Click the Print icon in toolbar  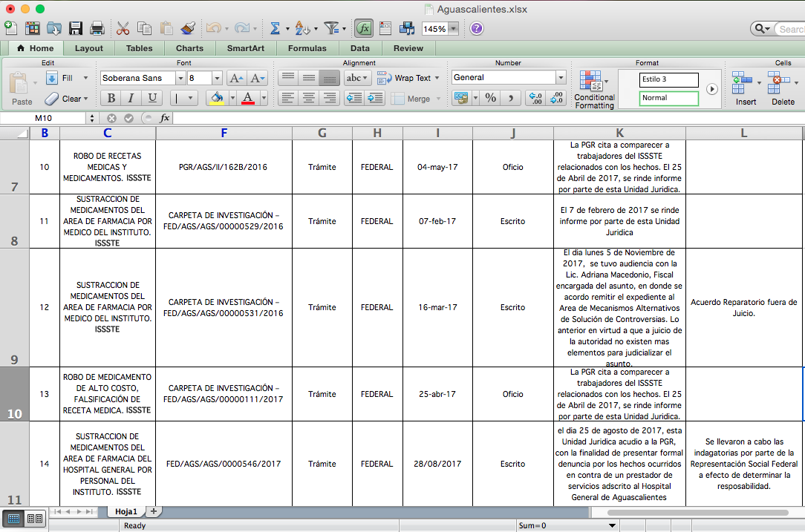[x=97, y=28]
